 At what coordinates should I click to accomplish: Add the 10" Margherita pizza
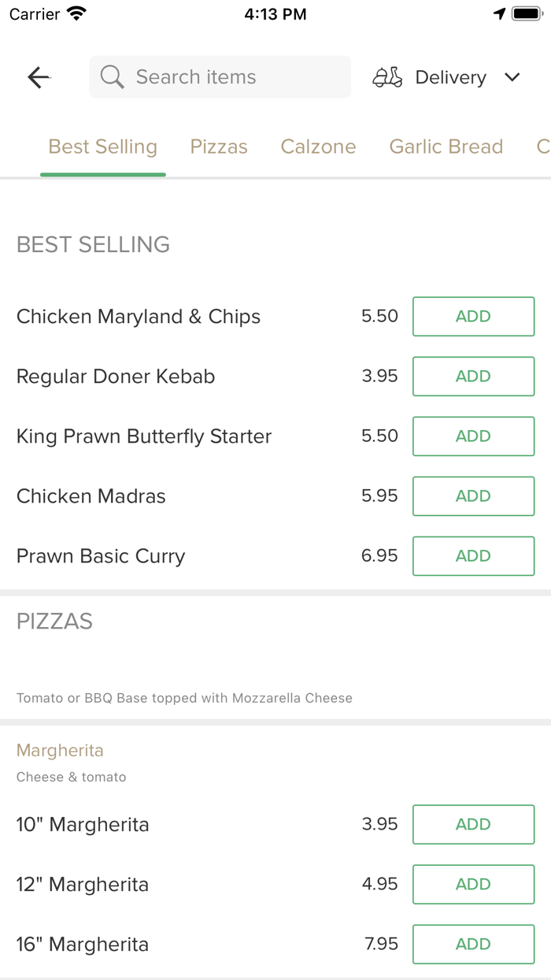[x=473, y=825]
